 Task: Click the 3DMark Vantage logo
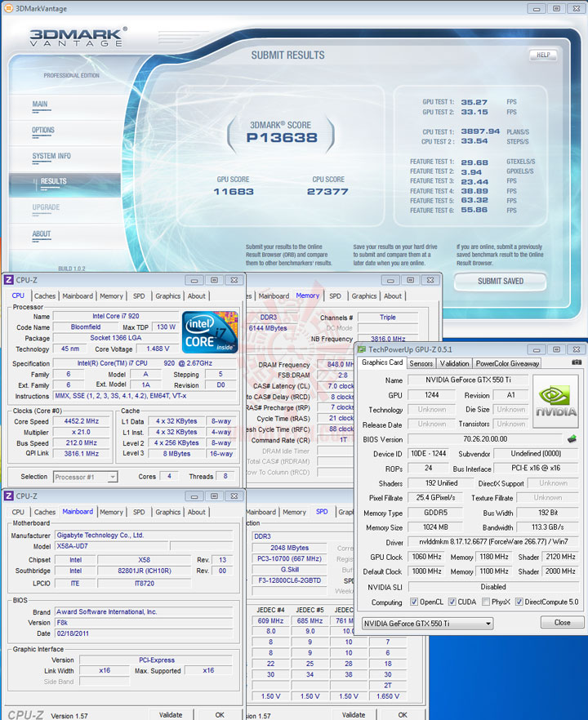(77, 37)
